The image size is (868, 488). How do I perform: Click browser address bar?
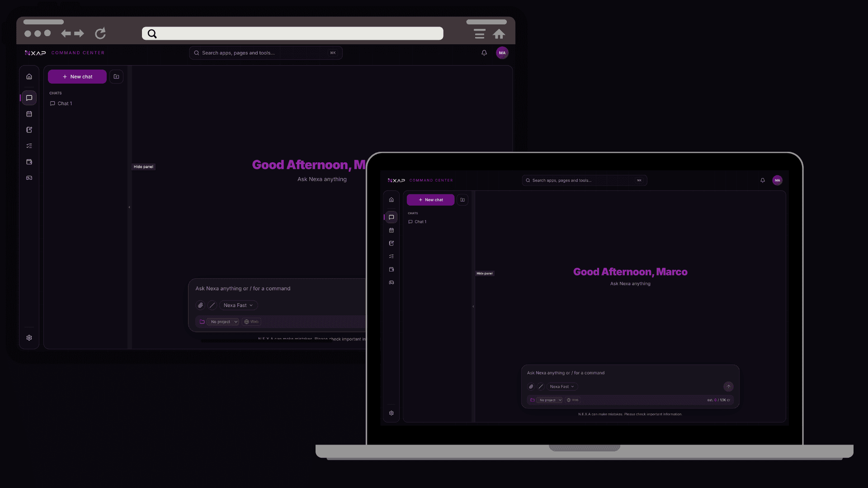(292, 33)
